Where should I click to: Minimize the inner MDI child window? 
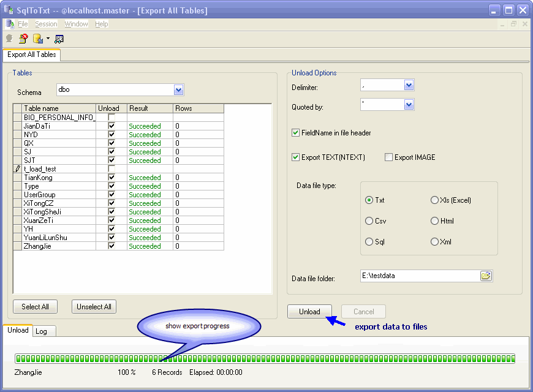502,24
